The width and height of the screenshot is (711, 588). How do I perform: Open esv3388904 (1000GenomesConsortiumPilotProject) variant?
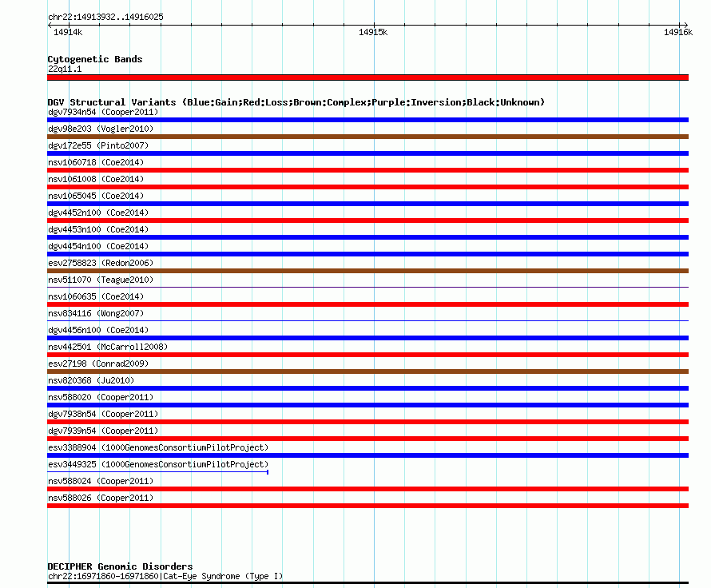(x=158, y=447)
